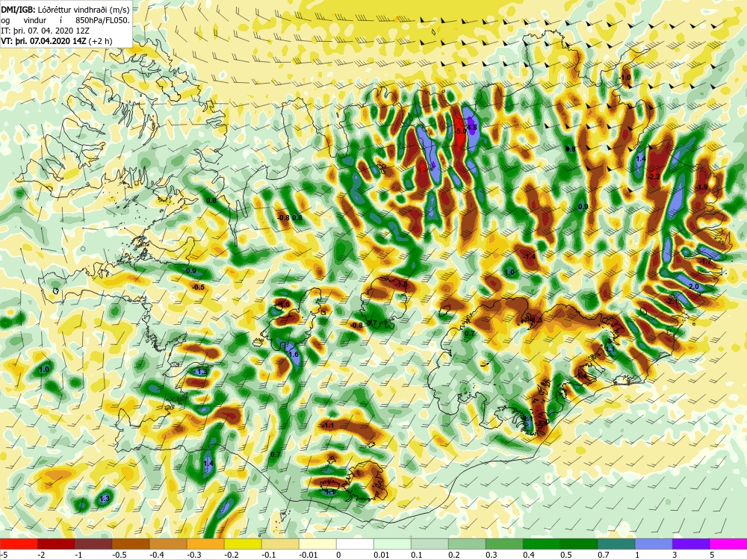The height and width of the screenshot is (560, 747).
Task: Click the orange -0.3 legend swatch
Action: click(x=205, y=544)
